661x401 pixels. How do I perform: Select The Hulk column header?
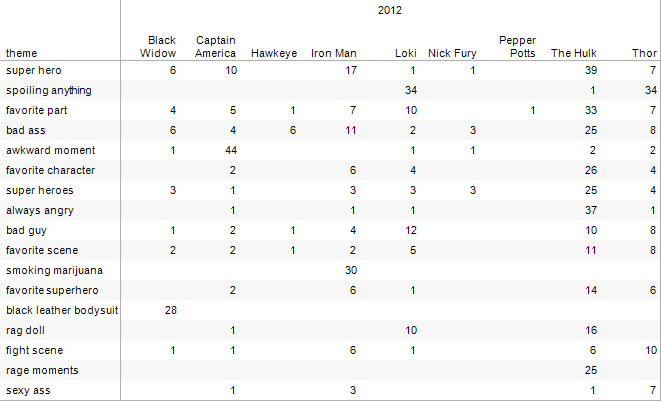(574, 53)
